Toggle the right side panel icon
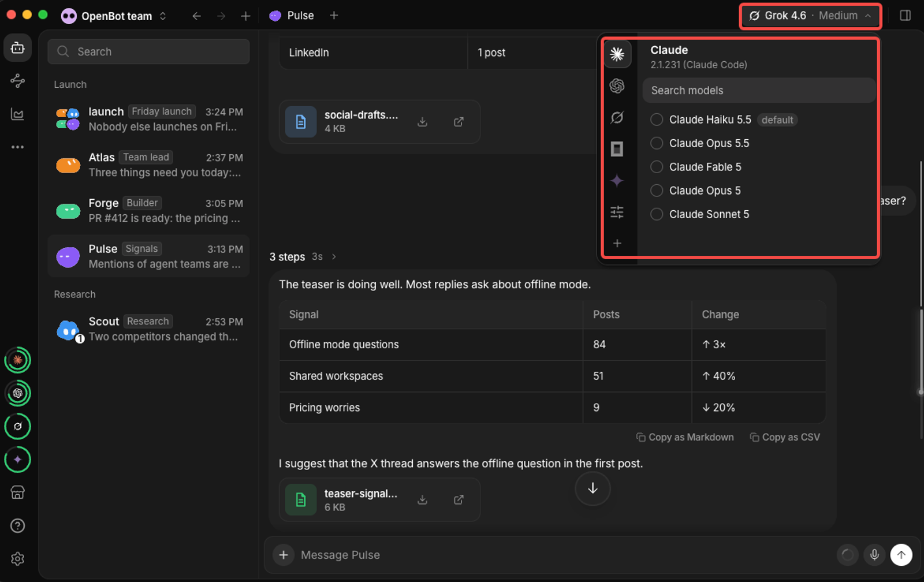Image resolution: width=924 pixels, height=582 pixels. [905, 16]
